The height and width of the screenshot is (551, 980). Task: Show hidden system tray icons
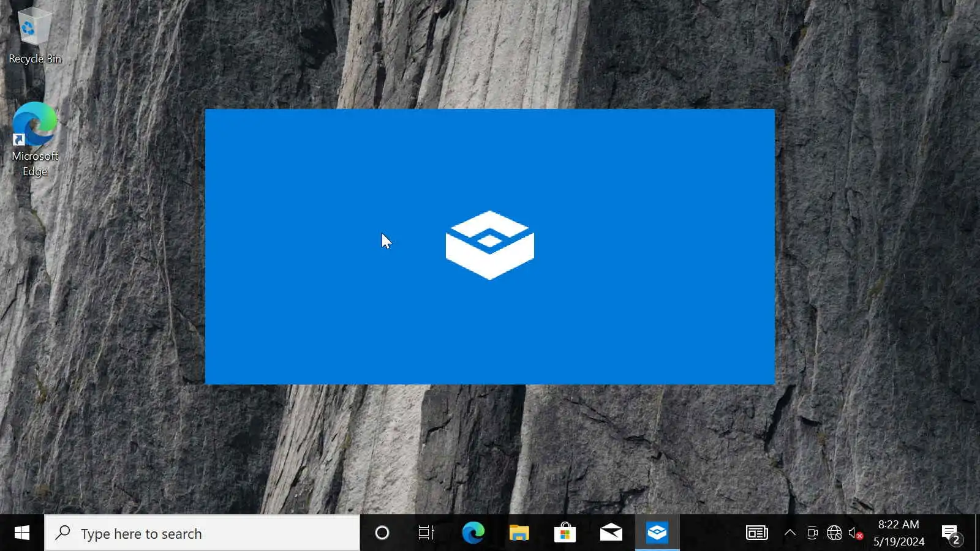(x=790, y=533)
